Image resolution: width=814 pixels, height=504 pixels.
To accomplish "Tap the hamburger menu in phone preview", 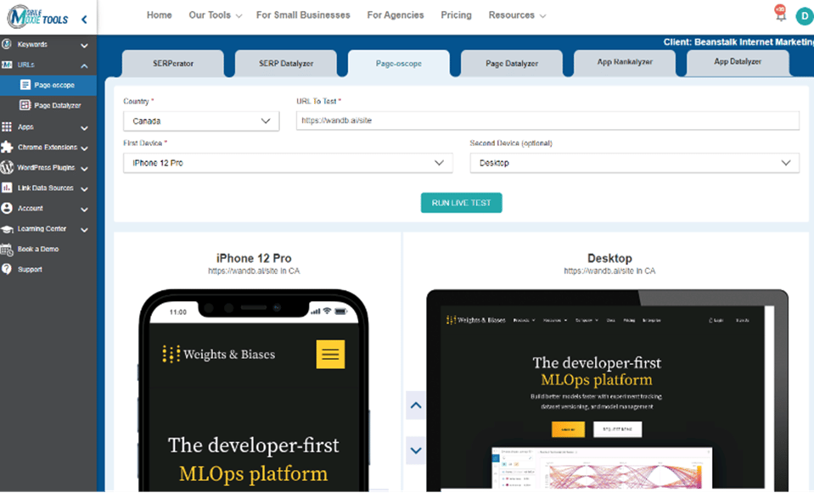I will point(330,354).
